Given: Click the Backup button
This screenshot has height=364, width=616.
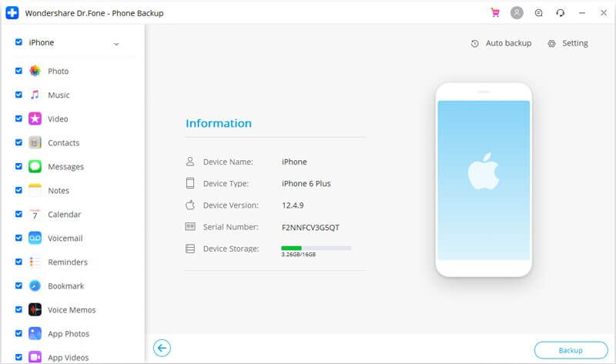Looking at the screenshot, I should click(571, 350).
